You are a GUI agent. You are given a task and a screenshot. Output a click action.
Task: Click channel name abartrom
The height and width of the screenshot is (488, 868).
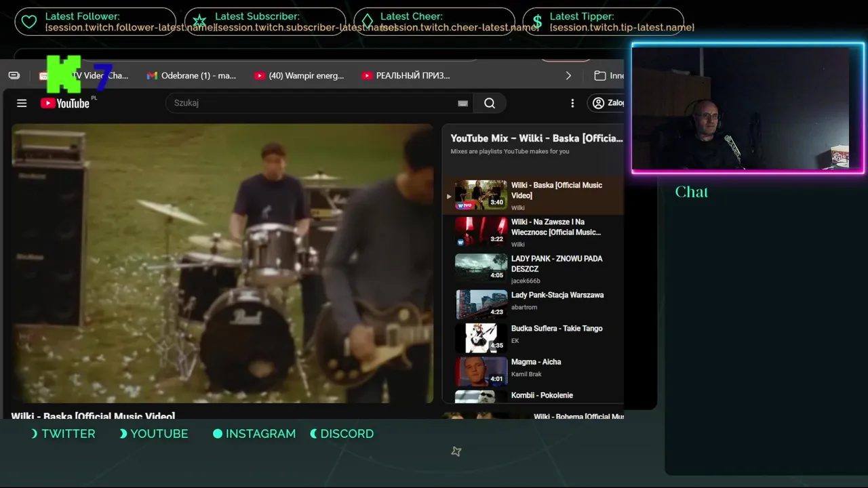524,308
